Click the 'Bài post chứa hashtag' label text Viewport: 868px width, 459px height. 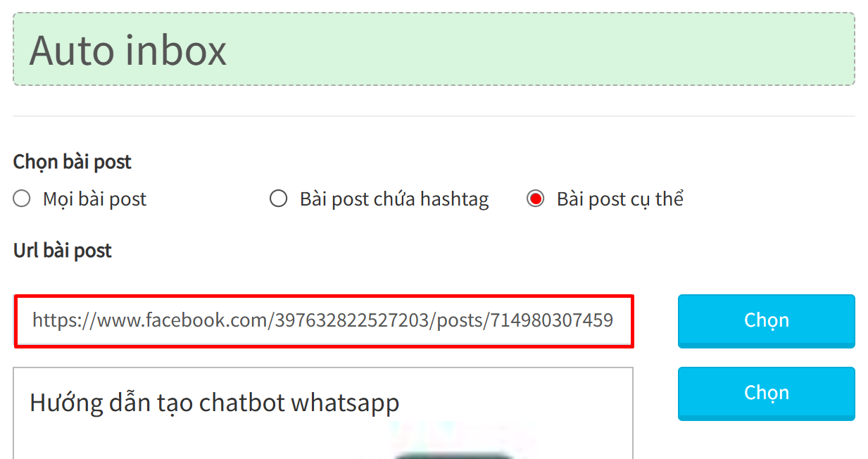[394, 199]
